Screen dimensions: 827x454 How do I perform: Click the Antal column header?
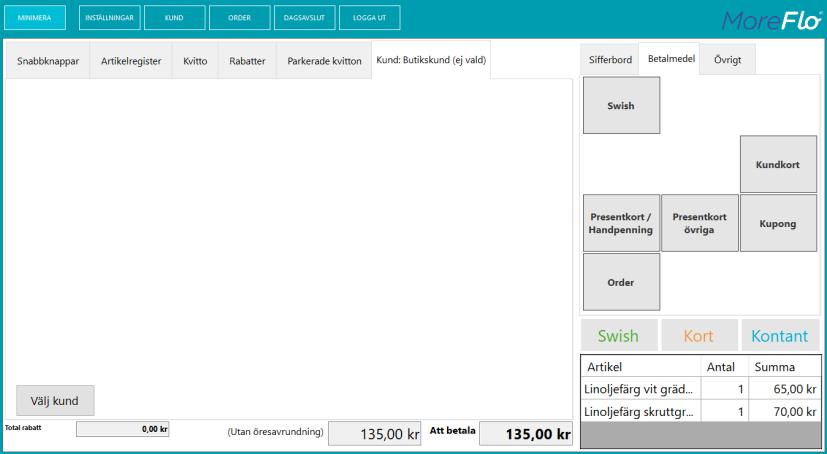point(725,366)
